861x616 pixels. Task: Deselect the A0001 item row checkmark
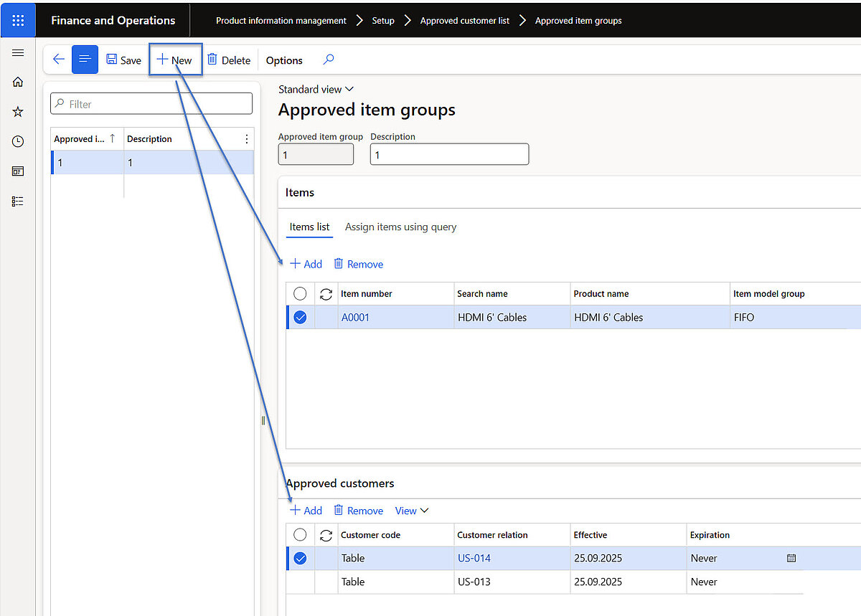(300, 317)
